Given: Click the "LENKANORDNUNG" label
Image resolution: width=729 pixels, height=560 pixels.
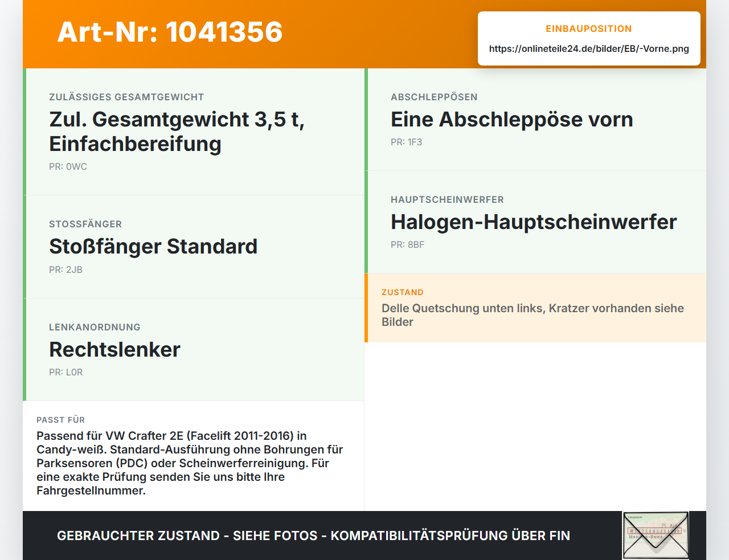Looking at the screenshot, I should pos(95,328).
